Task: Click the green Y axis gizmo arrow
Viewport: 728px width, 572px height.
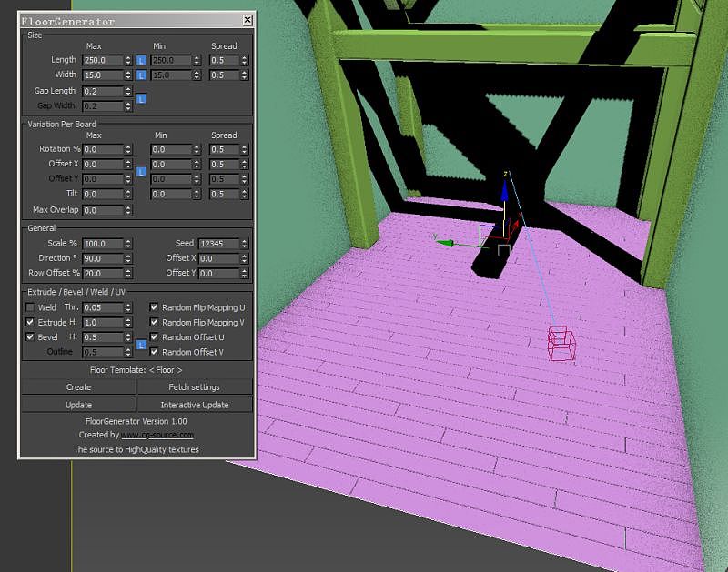Action: pos(446,243)
